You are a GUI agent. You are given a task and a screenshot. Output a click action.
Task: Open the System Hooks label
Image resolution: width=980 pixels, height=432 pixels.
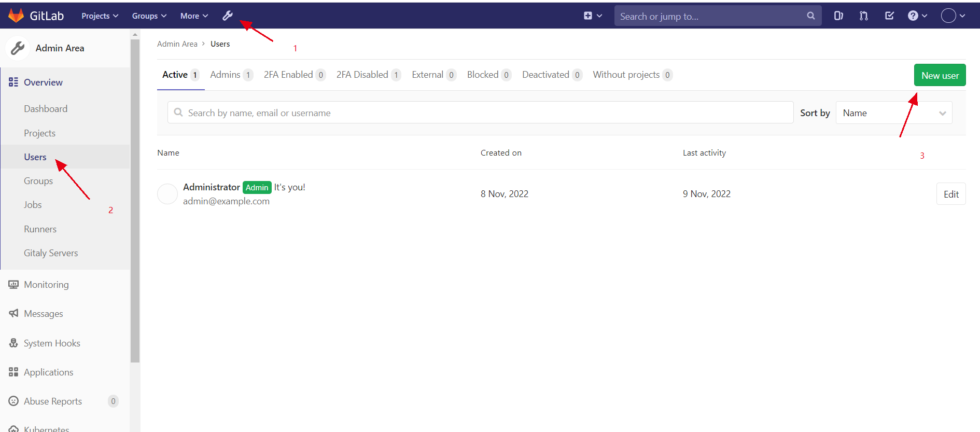pyautogui.click(x=52, y=343)
